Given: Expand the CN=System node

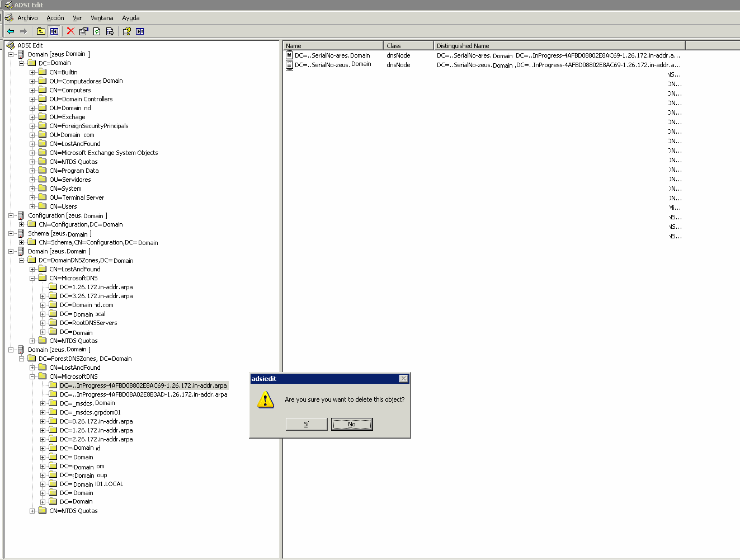Looking at the screenshot, I should [32, 189].
